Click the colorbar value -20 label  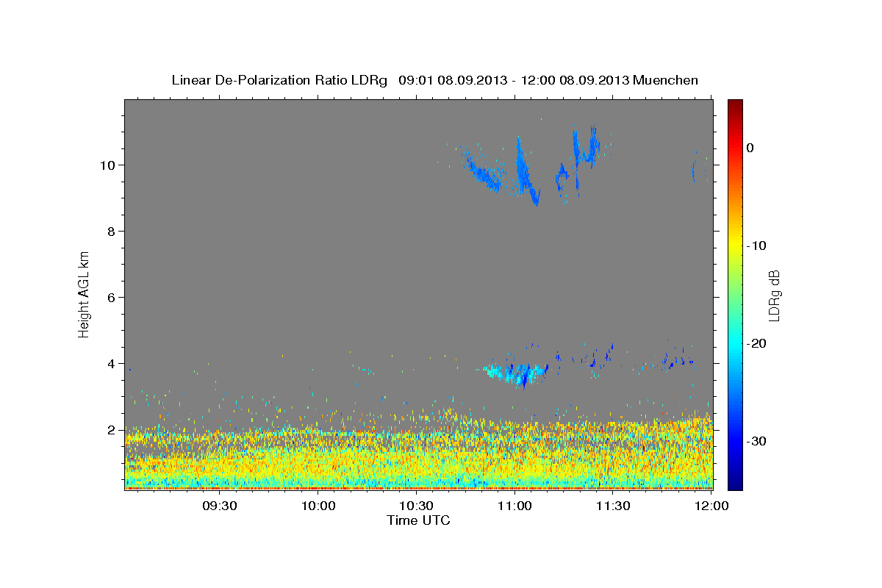tap(757, 343)
